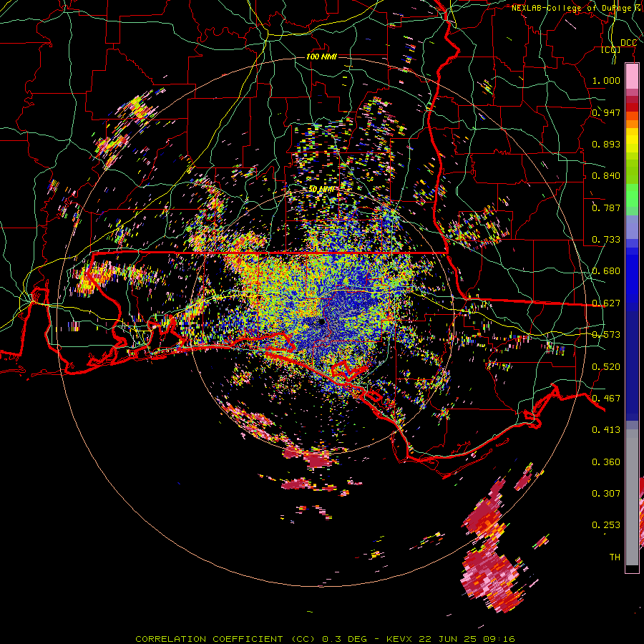
Task: Click the 0.787 scale value
Action: tap(606, 208)
